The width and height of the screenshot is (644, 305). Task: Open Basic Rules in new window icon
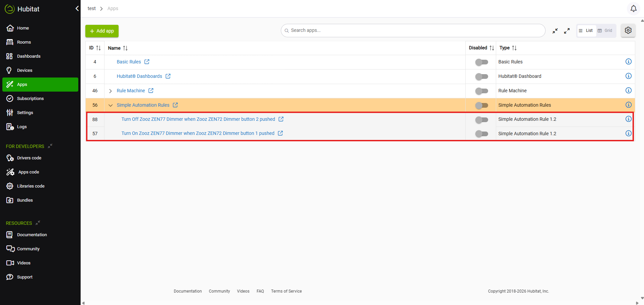[147, 62]
